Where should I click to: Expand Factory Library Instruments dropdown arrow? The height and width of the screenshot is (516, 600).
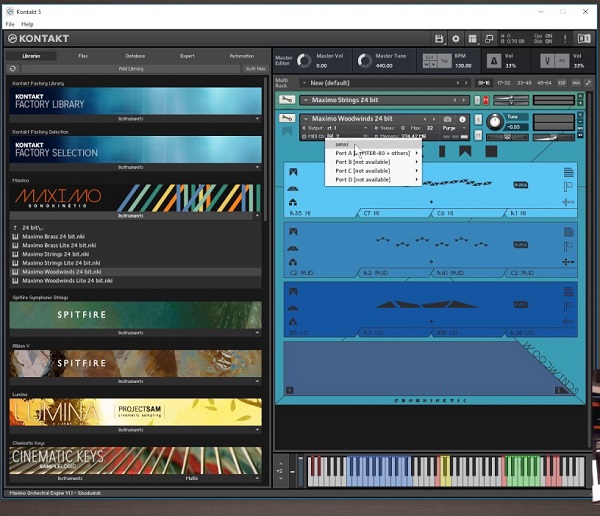257,119
